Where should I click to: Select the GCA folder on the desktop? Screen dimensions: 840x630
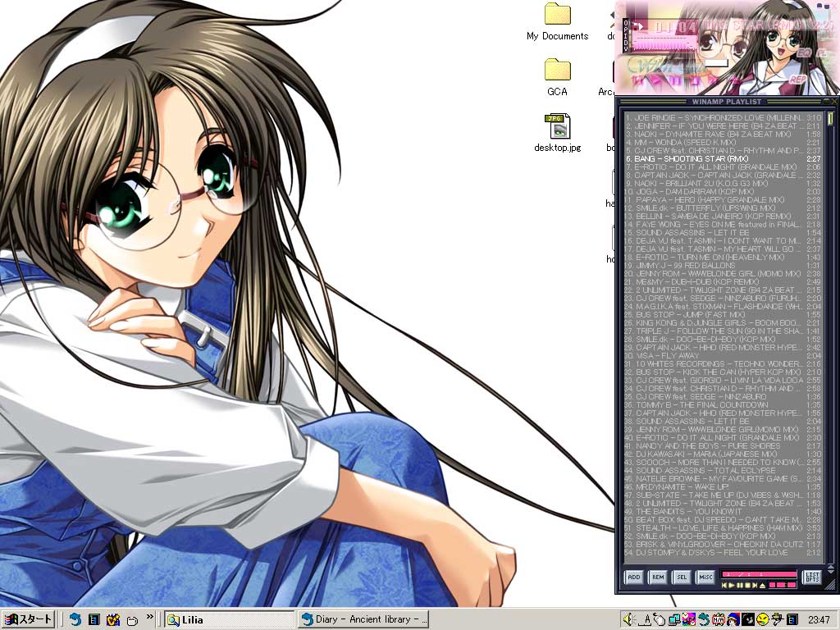(557, 78)
